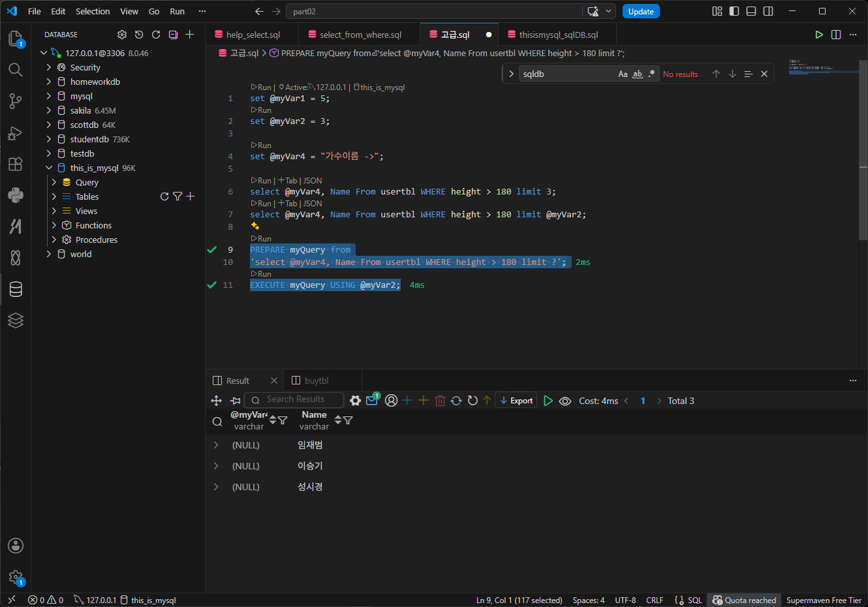868x607 pixels.
Task: Click the Search Results field
Action: 295,399
